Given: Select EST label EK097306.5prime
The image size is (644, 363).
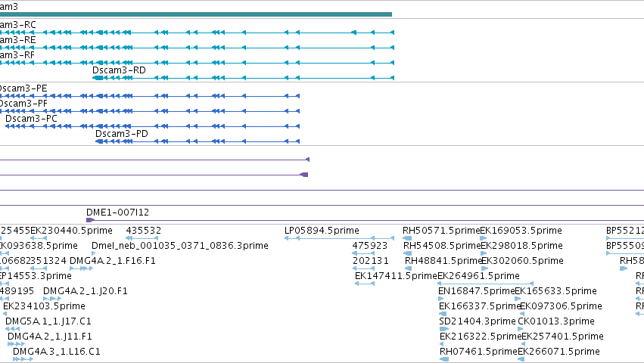Looking at the screenshot, I should pos(561,306).
